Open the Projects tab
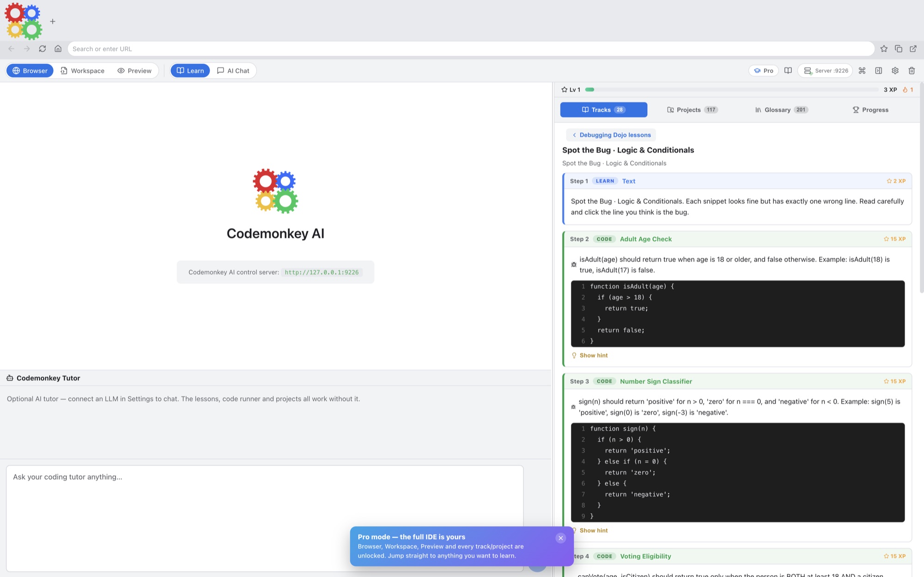This screenshot has height=577, width=924. pos(692,110)
